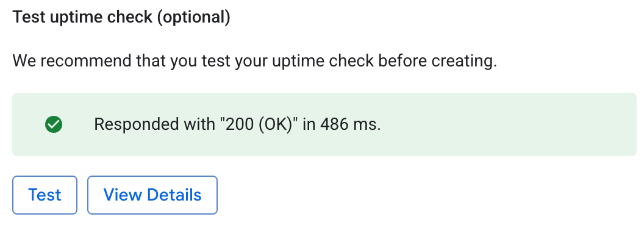Open View Details for test result

[152, 195]
